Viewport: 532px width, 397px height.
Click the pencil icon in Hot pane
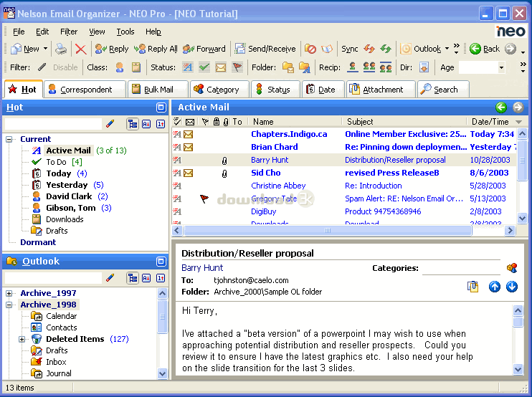(x=110, y=124)
